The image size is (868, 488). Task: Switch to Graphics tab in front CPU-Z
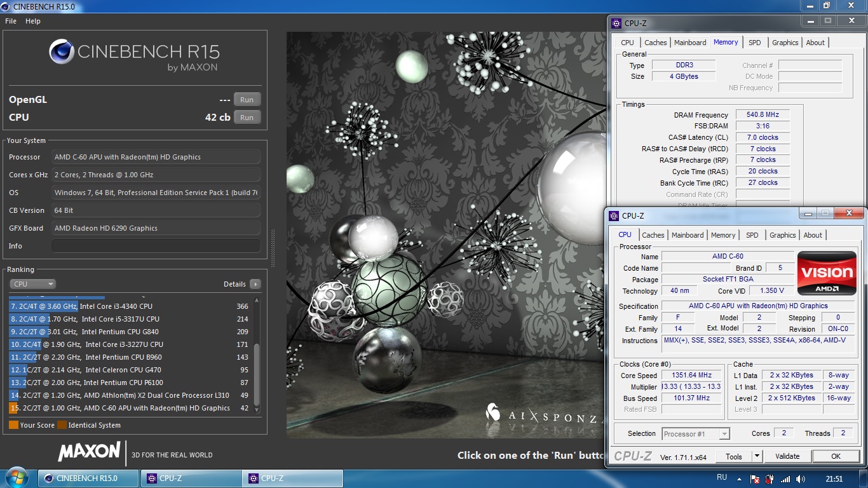783,235
